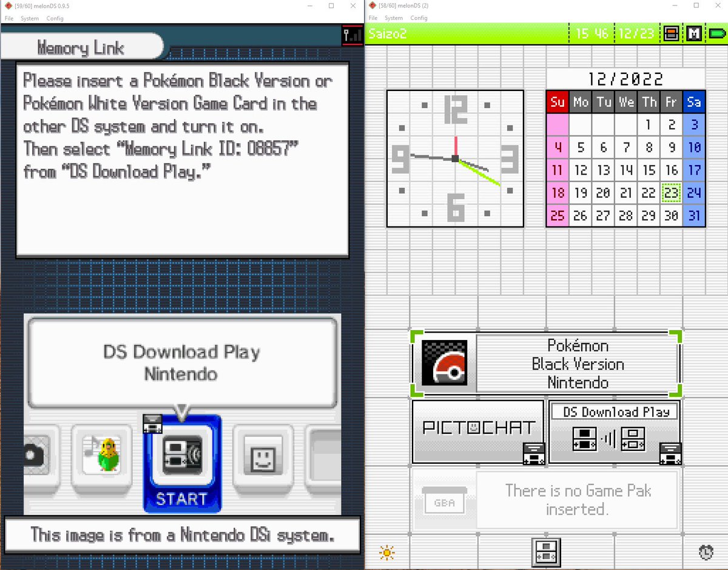Image resolution: width=728 pixels, height=570 pixels.
Task: Open DS Download Play on firmware menu
Action: pos(615,432)
